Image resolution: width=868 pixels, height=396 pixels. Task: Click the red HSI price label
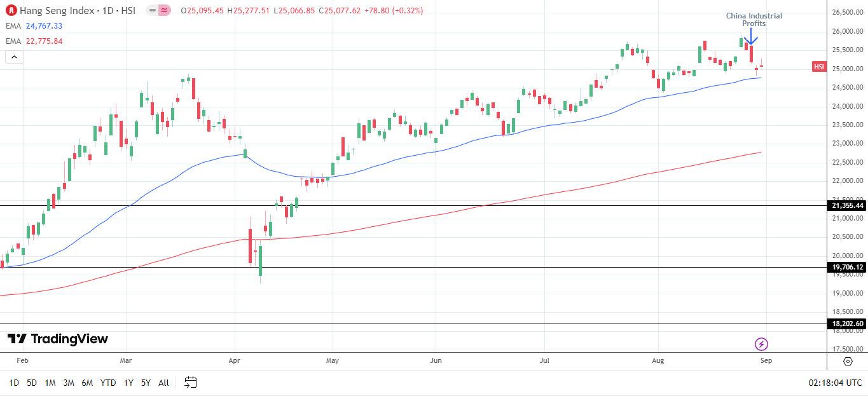click(x=819, y=67)
